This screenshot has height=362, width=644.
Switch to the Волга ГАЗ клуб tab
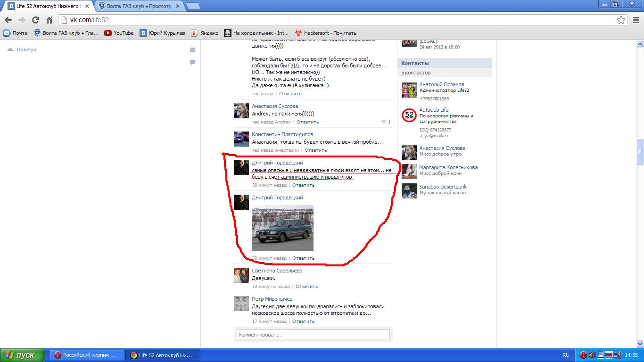pos(139,6)
